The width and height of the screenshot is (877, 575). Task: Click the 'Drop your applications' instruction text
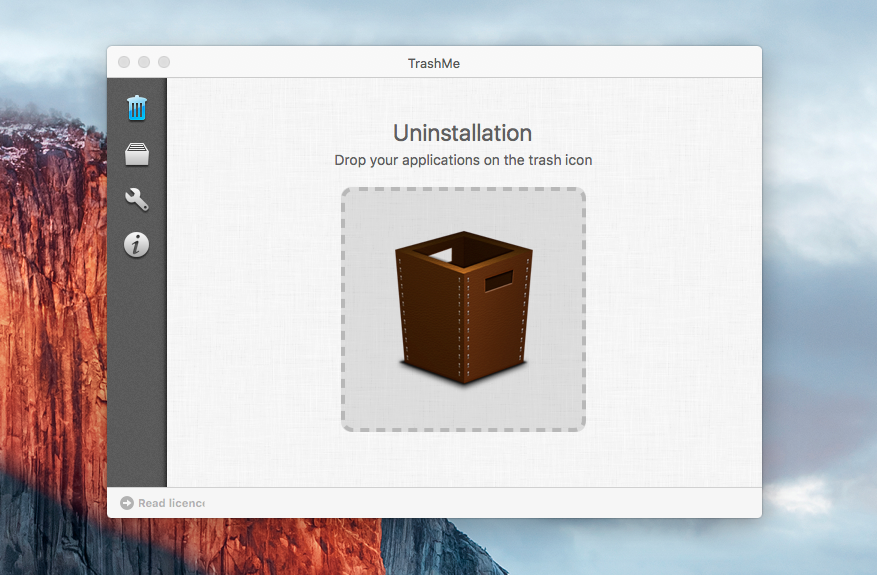[x=470, y=160]
